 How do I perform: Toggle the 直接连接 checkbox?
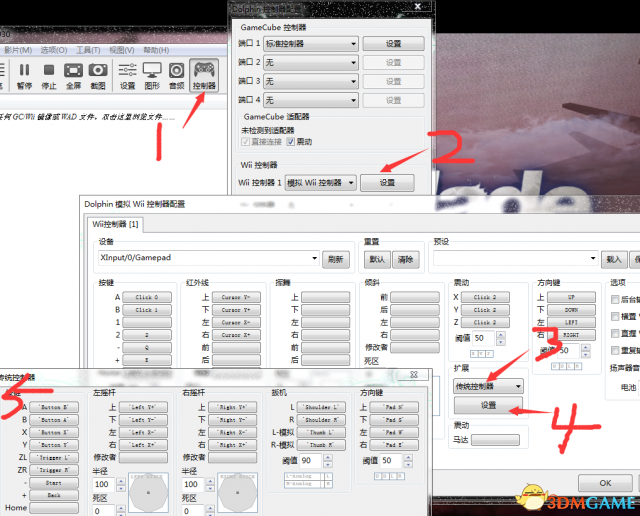[245, 142]
